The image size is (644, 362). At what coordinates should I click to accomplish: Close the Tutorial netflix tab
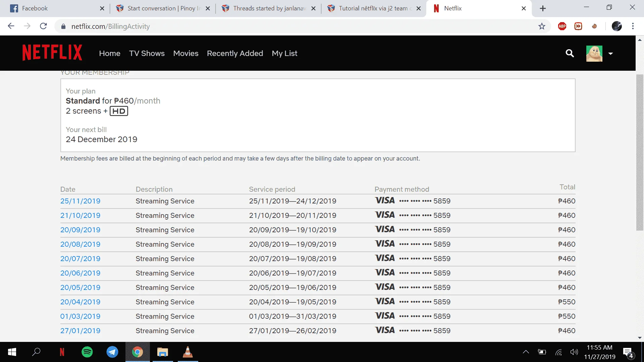click(x=419, y=8)
